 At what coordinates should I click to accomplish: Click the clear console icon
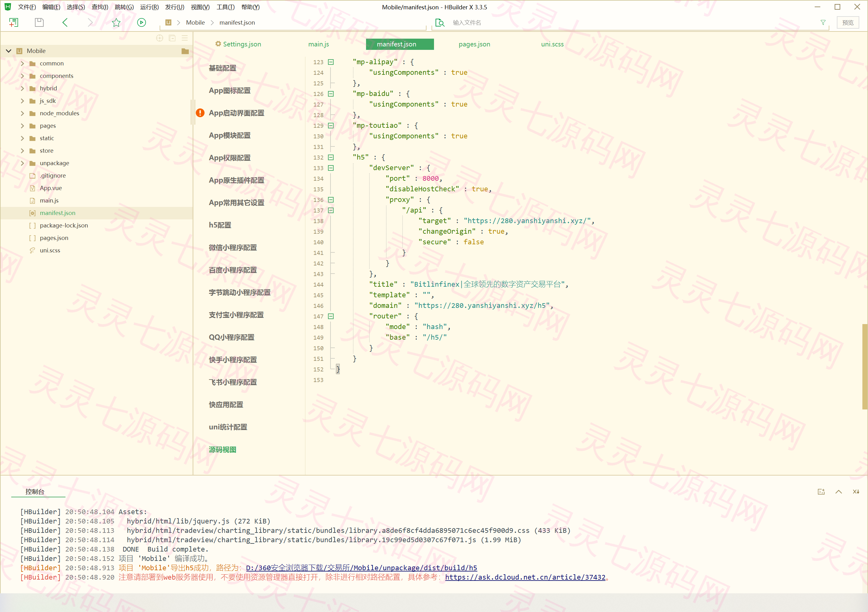(x=856, y=491)
